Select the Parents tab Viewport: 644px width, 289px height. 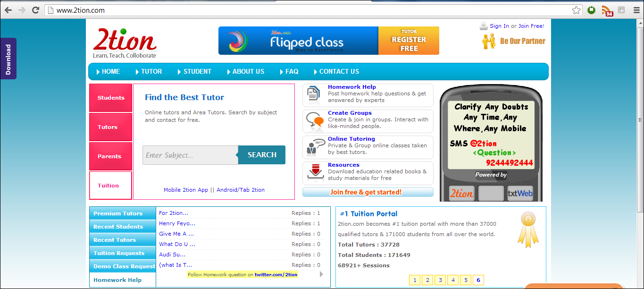click(111, 156)
